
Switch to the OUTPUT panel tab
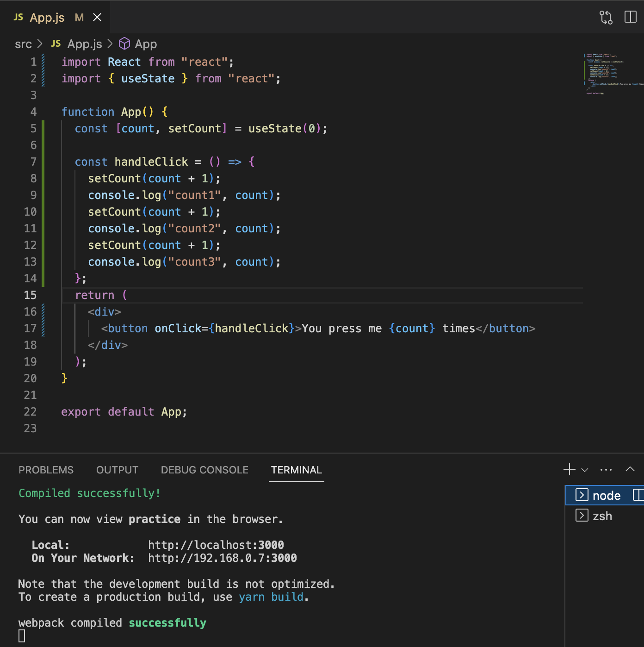(x=117, y=470)
